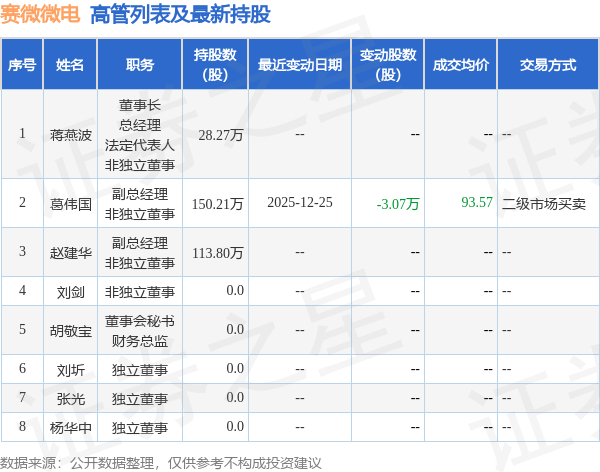Select the 最近变动日期 column header

pos(300,65)
